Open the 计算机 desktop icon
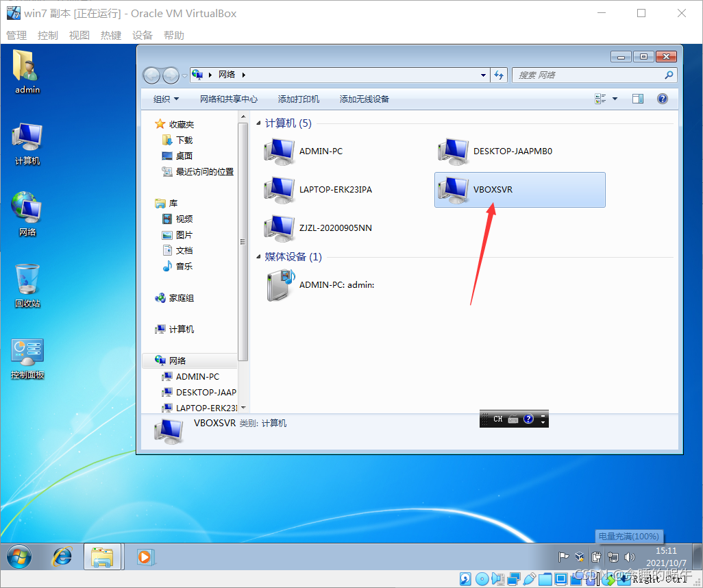 click(27, 144)
